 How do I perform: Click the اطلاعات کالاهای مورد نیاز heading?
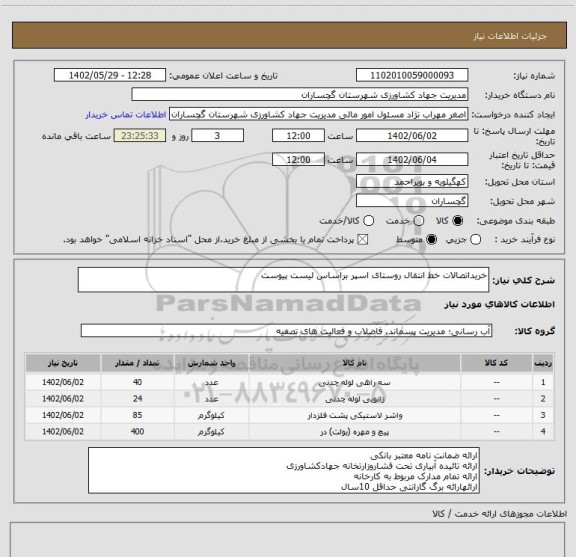click(x=500, y=305)
